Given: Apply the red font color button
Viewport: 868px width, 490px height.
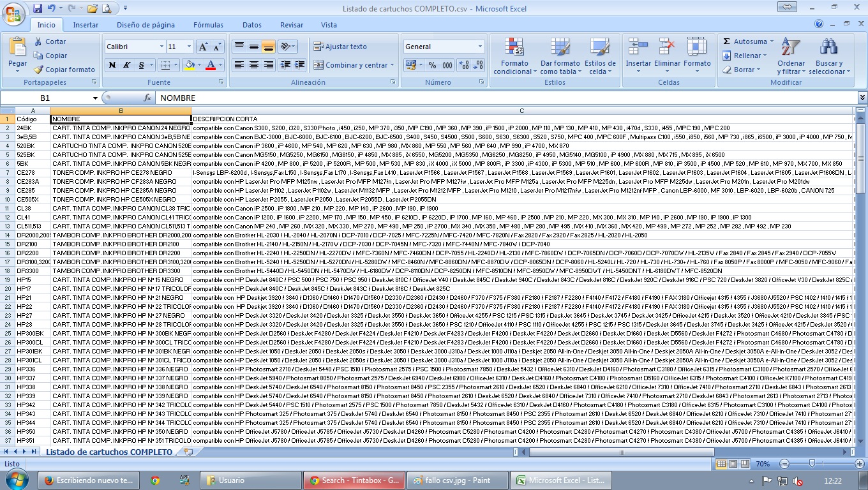Looking at the screenshot, I should click(x=210, y=65).
